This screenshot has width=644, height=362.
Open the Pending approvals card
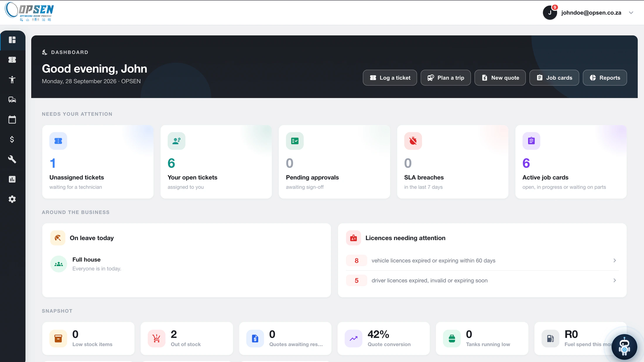pyautogui.click(x=334, y=162)
